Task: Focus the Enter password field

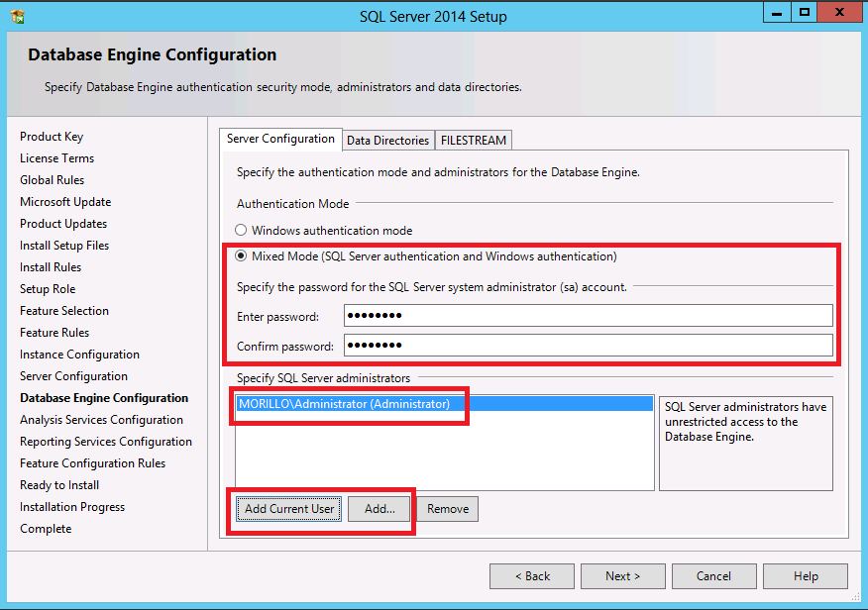Action: [589, 316]
